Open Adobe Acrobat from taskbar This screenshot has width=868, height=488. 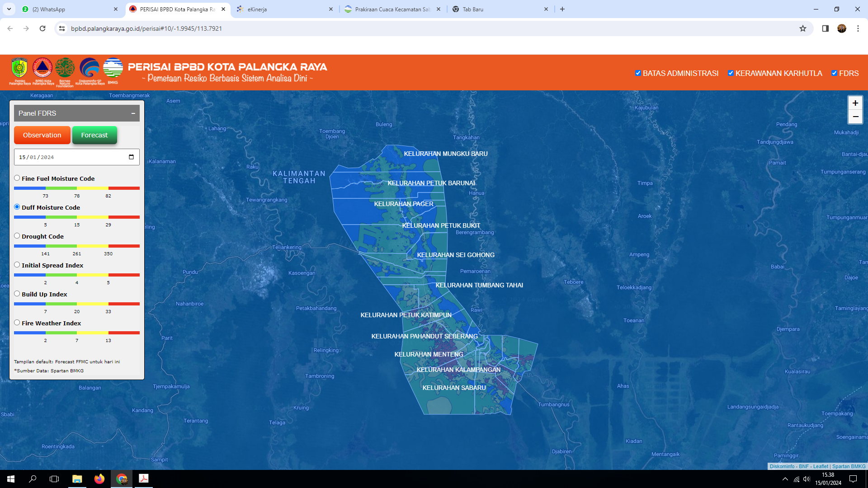click(x=144, y=479)
